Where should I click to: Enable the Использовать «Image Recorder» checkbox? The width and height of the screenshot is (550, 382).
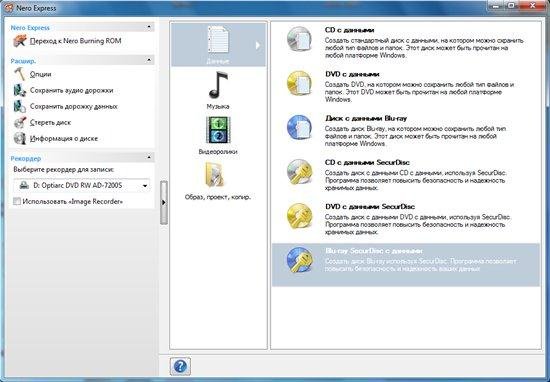(17, 201)
